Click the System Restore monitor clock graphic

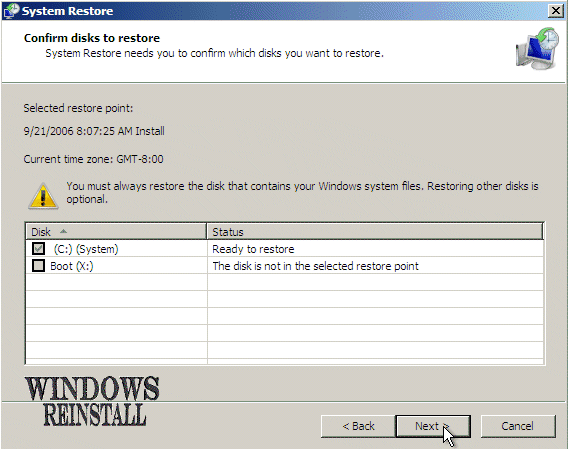pos(538,49)
